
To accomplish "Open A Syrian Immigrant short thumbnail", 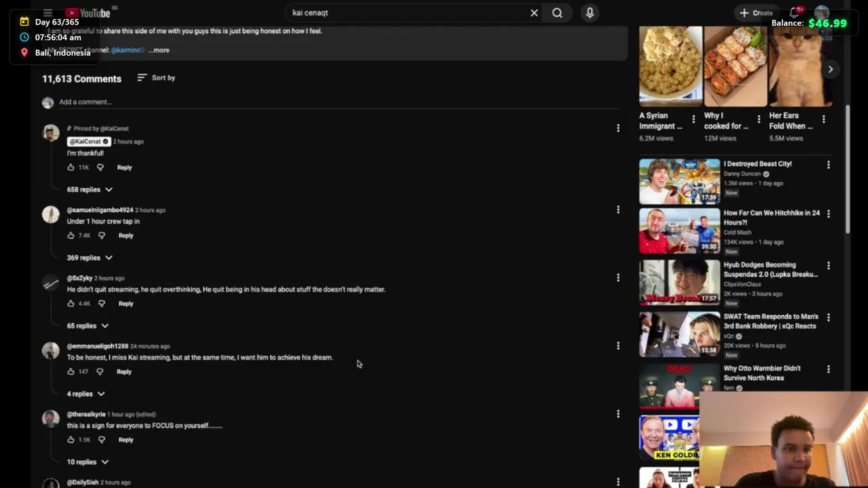I will click(x=670, y=66).
